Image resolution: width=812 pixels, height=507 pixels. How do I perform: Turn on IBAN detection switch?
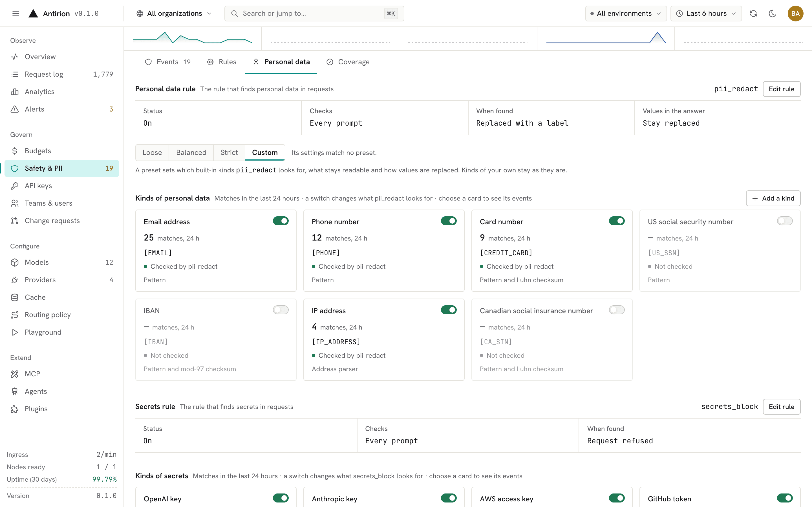[281, 310]
